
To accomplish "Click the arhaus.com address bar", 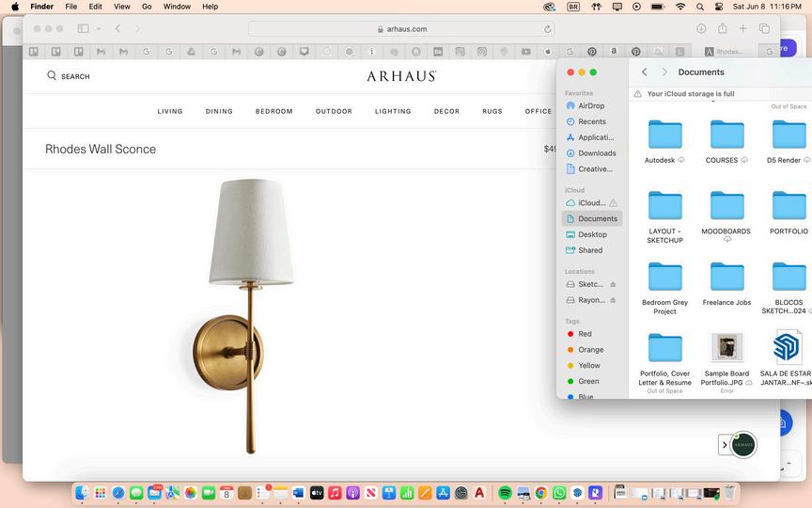I will click(401, 29).
